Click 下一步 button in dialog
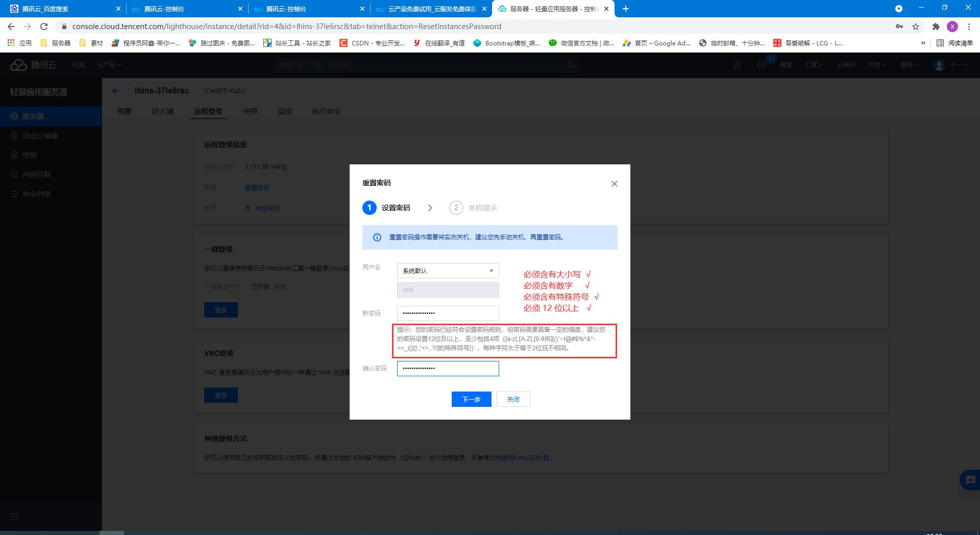 471,399
